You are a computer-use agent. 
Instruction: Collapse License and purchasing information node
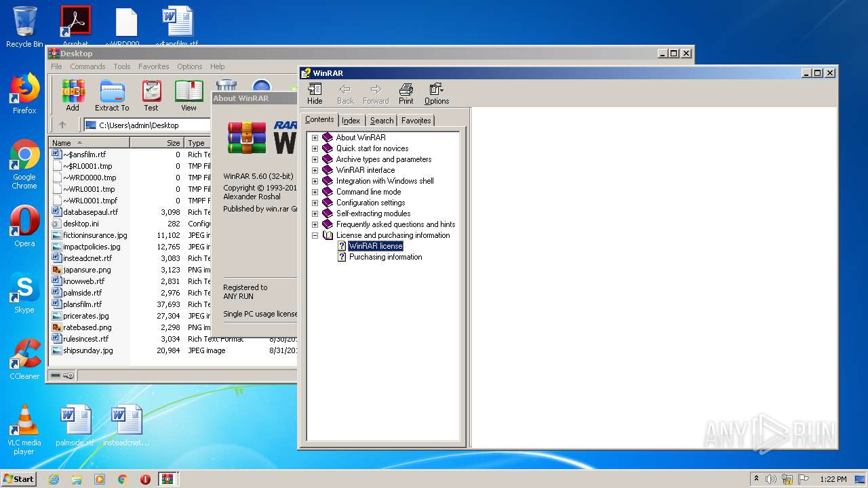[315, 235]
